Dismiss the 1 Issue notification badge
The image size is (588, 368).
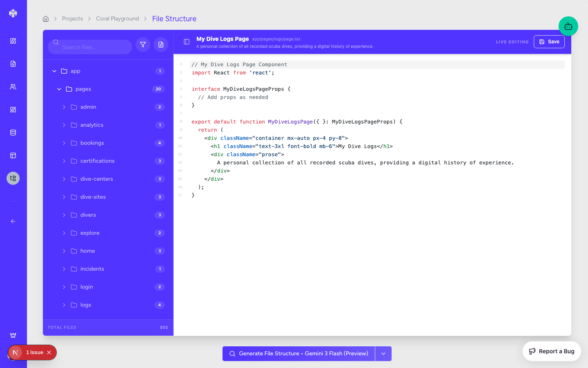pyautogui.click(x=49, y=352)
